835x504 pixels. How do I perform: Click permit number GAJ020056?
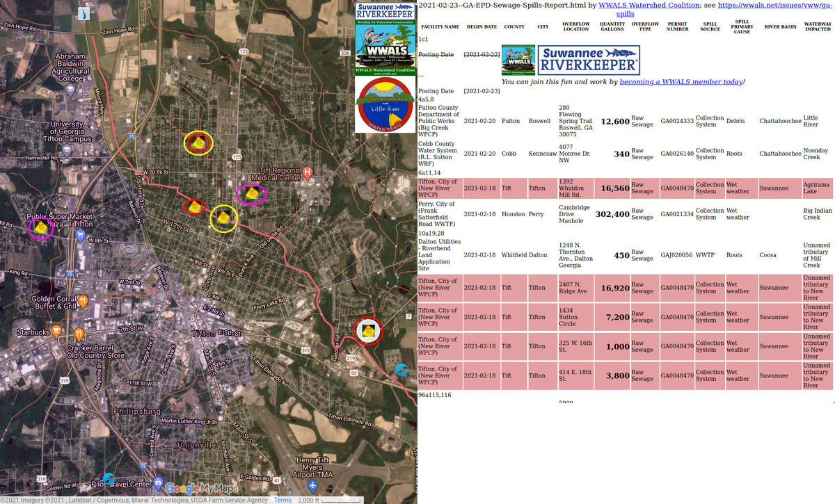pyautogui.click(x=676, y=255)
